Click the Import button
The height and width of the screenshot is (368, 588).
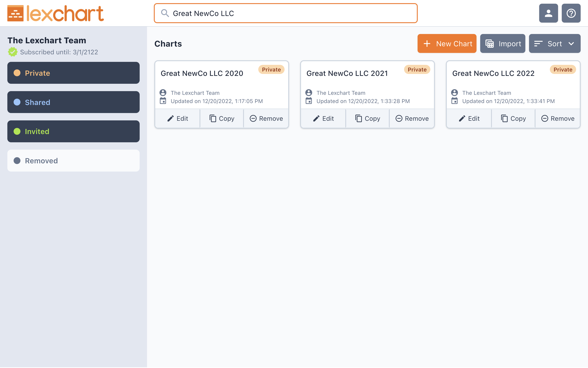click(x=502, y=44)
